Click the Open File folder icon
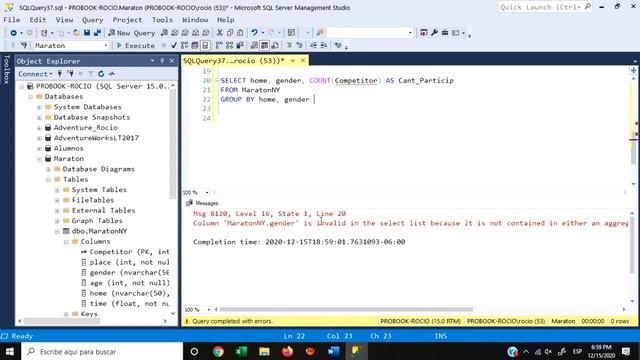The height and width of the screenshot is (360, 640). tap(76, 33)
